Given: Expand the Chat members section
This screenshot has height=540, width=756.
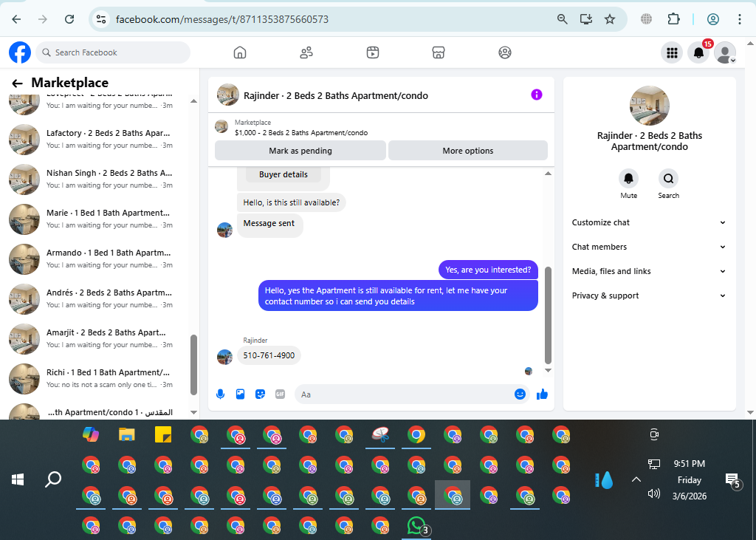Looking at the screenshot, I should click(649, 247).
